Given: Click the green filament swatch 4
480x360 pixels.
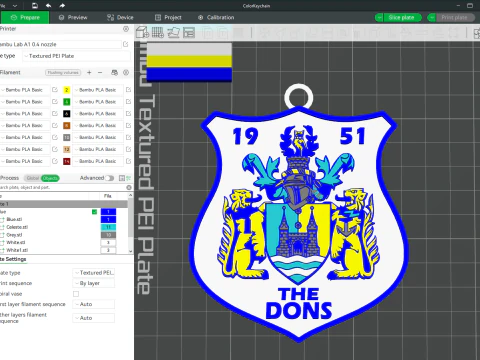Looking at the screenshot, I should coord(67,102).
